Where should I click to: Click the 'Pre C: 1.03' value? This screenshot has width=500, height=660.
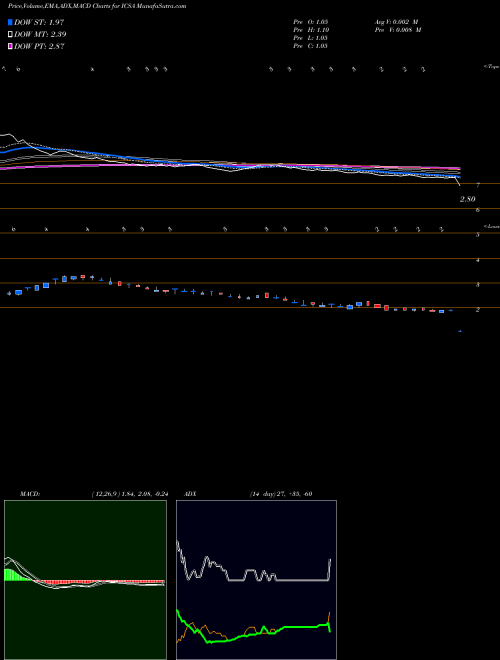click(x=311, y=46)
